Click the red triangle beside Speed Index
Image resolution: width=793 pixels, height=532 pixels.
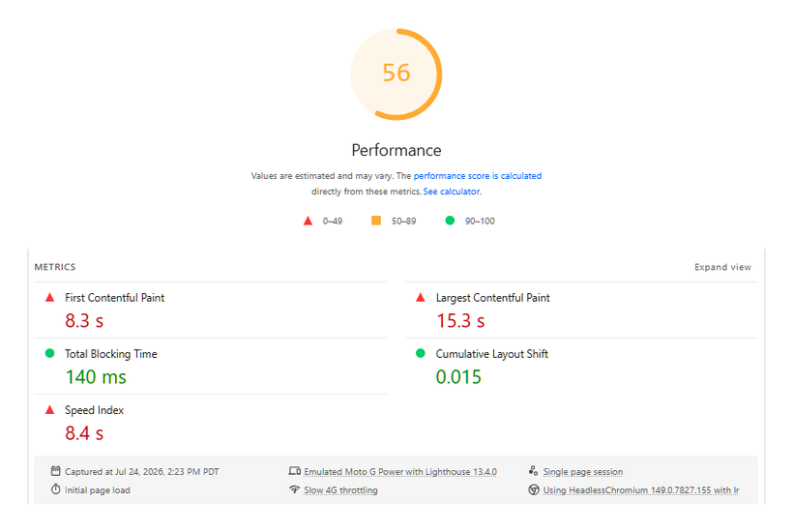(49, 409)
